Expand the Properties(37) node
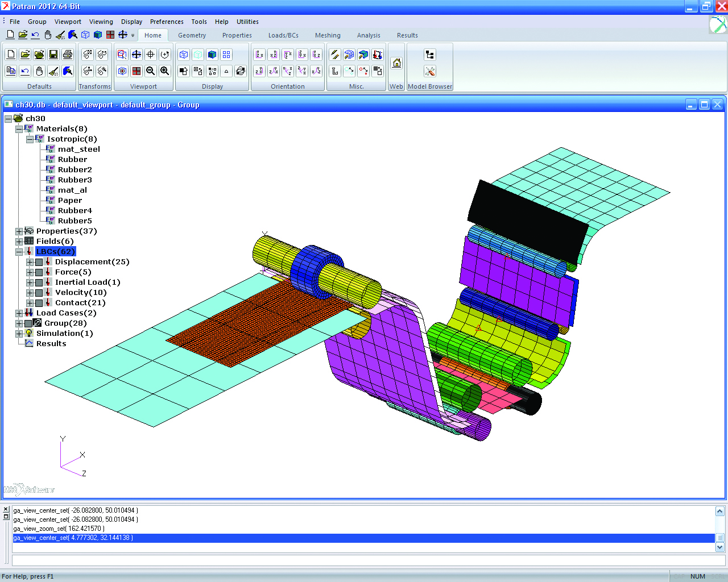This screenshot has width=728, height=582. pos(19,231)
